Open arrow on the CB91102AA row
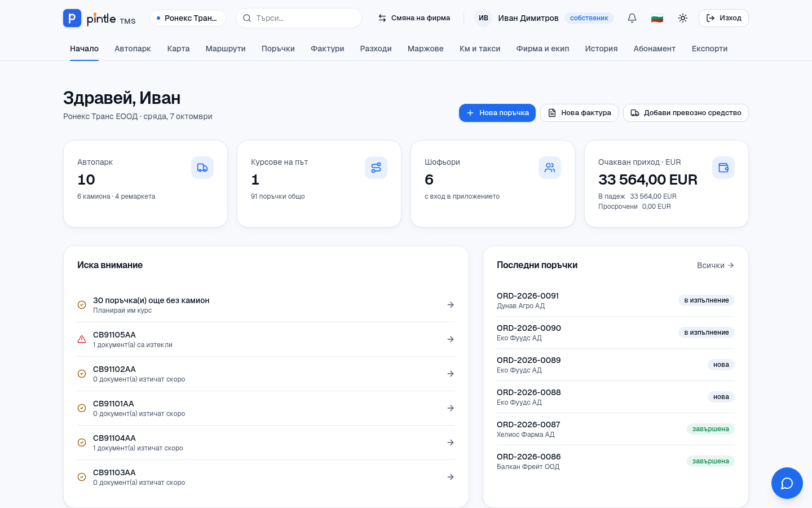This screenshot has height=508, width=812. click(x=451, y=374)
